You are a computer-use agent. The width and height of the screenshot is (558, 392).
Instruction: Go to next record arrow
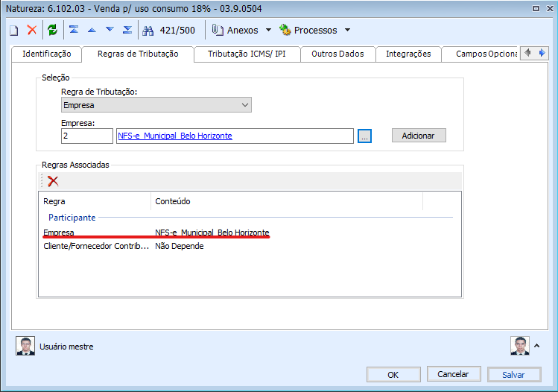coord(110,29)
